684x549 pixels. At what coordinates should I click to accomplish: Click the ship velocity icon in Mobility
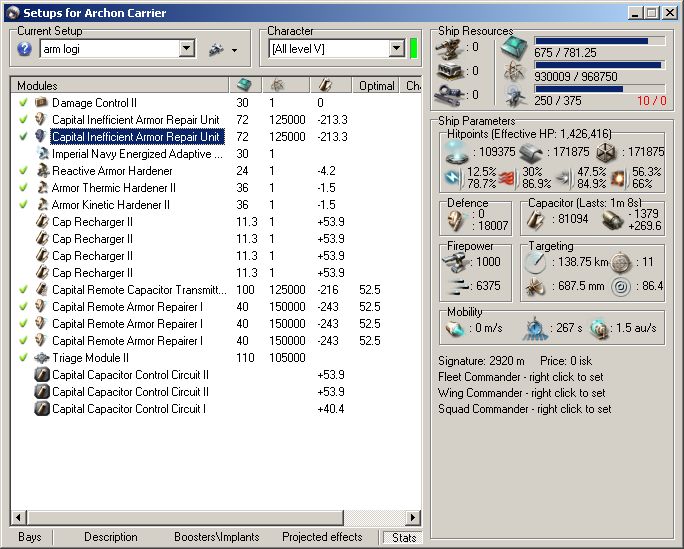(455, 329)
